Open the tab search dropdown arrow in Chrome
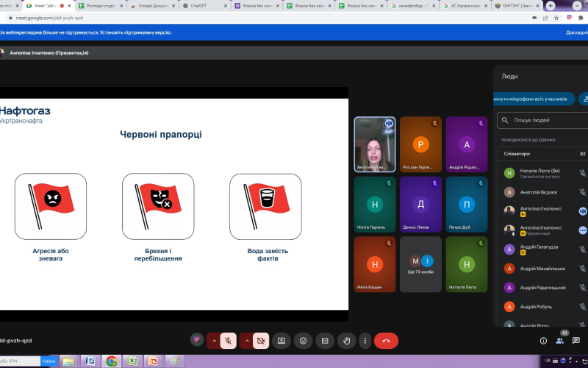This screenshot has height=368, width=588. tap(577, 6)
